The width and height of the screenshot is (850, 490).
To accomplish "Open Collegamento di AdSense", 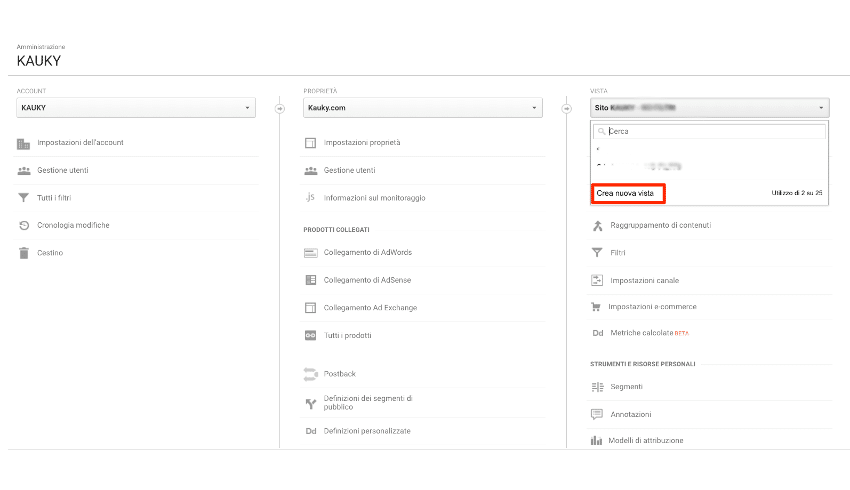I will 368,280.
